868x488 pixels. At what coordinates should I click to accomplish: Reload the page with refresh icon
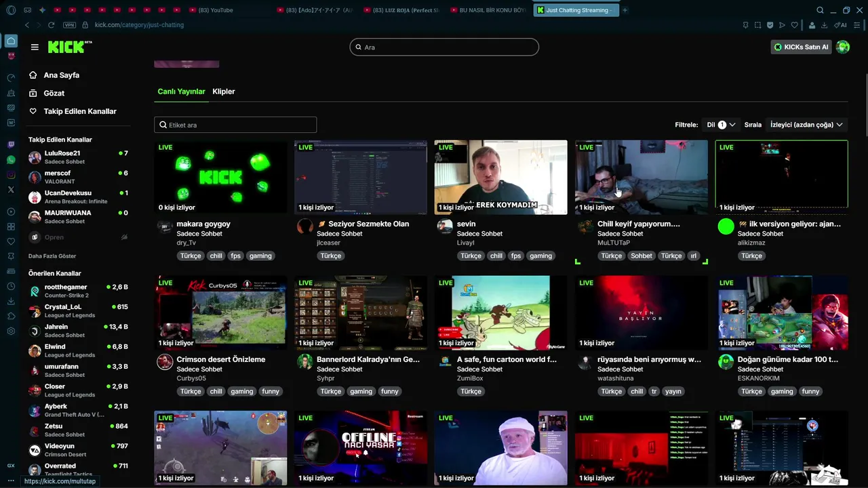tap(51, 25)
